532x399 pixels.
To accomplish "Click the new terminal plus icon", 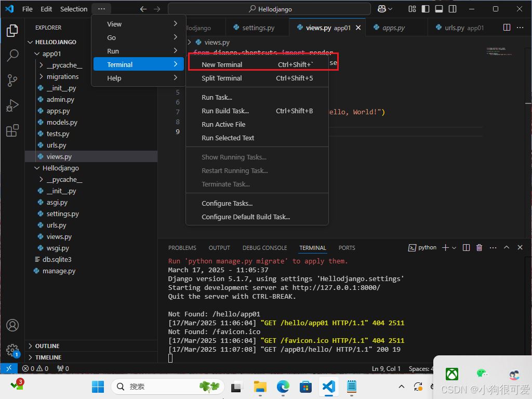I will click(445, 248).
